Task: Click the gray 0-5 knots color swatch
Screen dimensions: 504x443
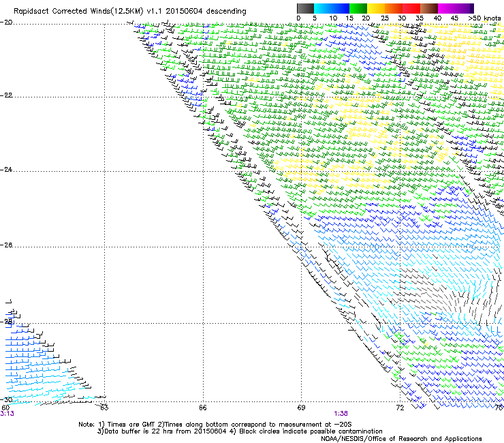Action: point(305,8)
